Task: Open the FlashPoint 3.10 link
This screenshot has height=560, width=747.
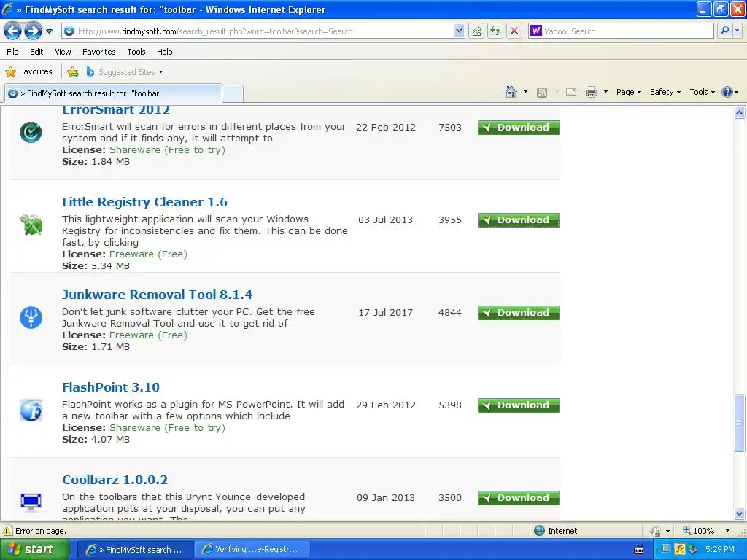Action: pyautogui.click(x=111, y=387)
